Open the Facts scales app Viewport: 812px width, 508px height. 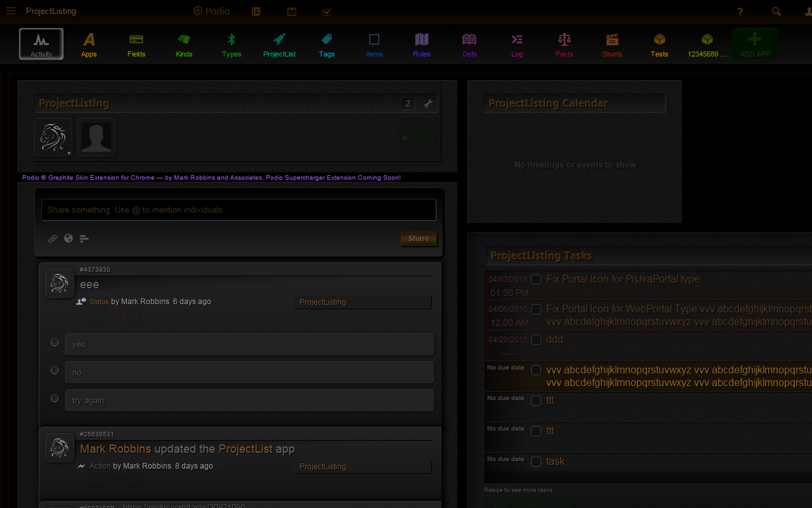(x=565, y=44)
